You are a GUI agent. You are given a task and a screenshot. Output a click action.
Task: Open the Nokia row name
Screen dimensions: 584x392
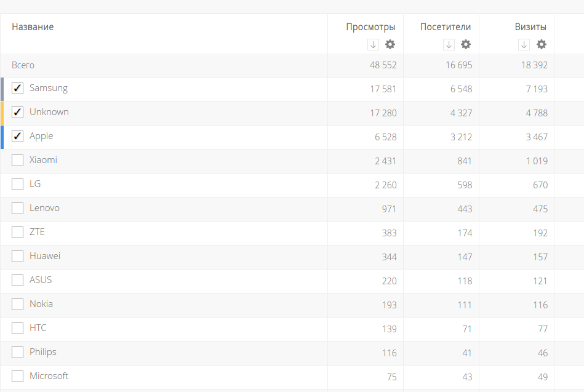tap(41, 304)
